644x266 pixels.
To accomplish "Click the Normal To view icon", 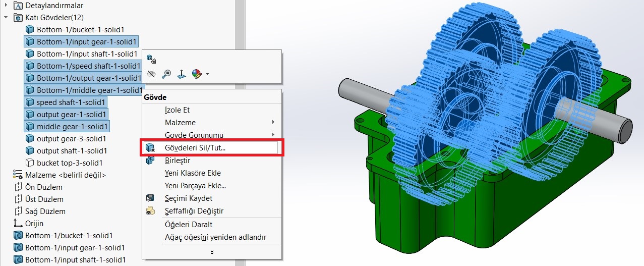I will tap(182, 74).
